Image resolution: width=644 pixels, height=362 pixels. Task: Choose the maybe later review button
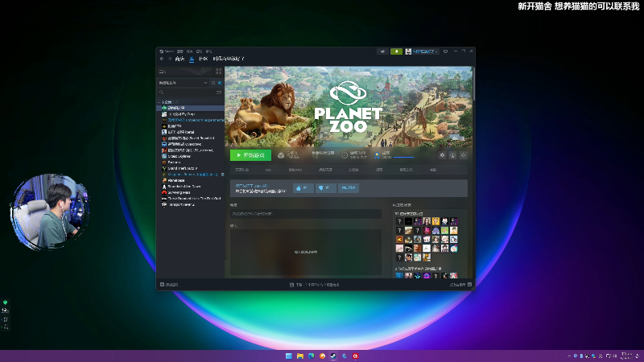[x=349, y=188]
